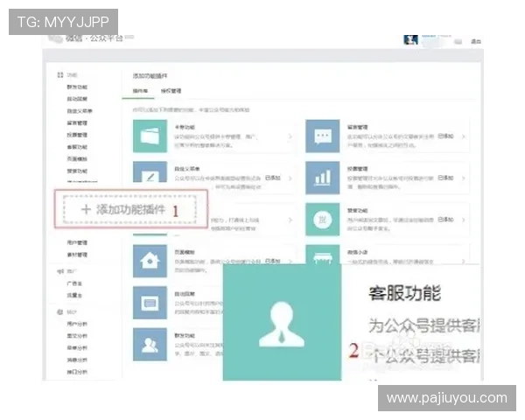Screen dimensions: 525x420
Task: Expand the 卡券功能 card chevron arrow
Action: [x=290, y=136]
